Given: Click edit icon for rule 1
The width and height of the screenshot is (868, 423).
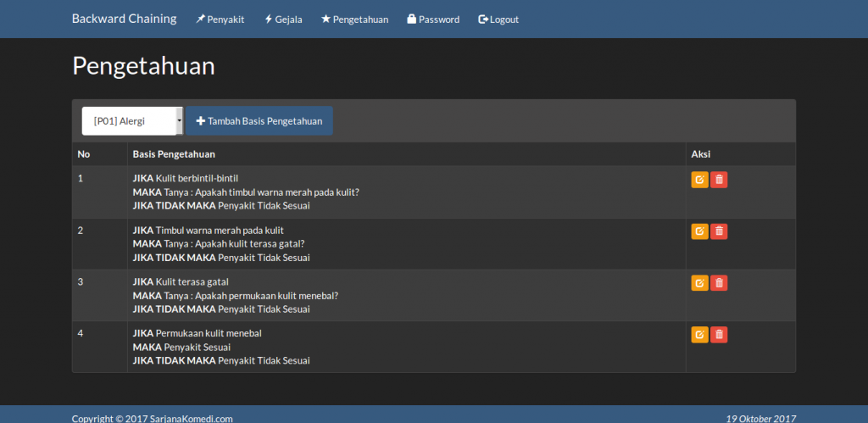Looking at the screenshot, I should 699,180.
